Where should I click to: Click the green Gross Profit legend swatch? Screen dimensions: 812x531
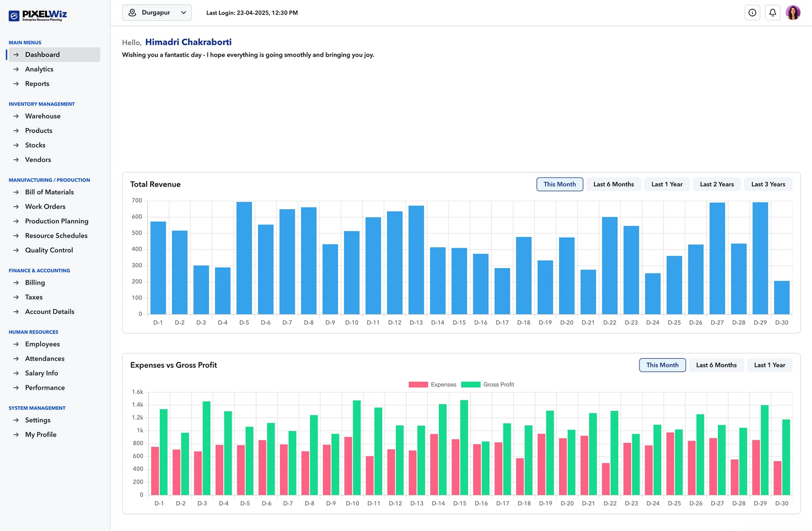470,384
